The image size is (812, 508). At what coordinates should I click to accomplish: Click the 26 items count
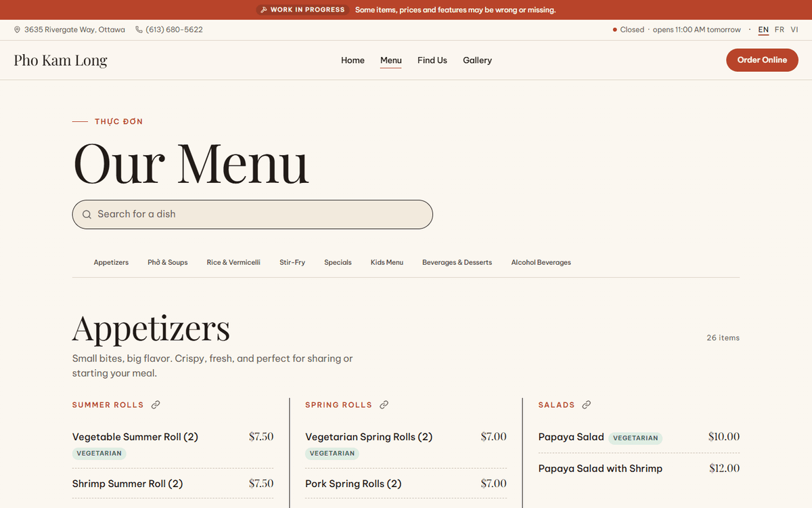[723, 338]
